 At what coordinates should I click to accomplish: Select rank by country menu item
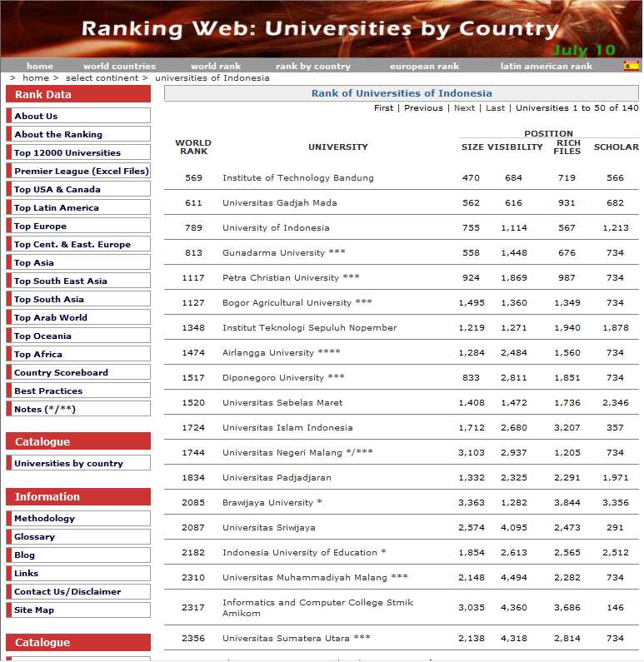313,67
